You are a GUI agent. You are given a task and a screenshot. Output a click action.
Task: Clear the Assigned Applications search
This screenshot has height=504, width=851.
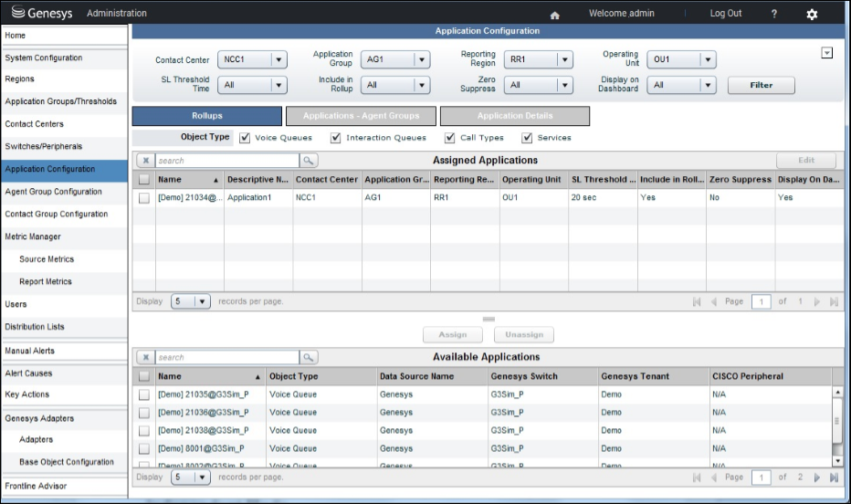145,161
